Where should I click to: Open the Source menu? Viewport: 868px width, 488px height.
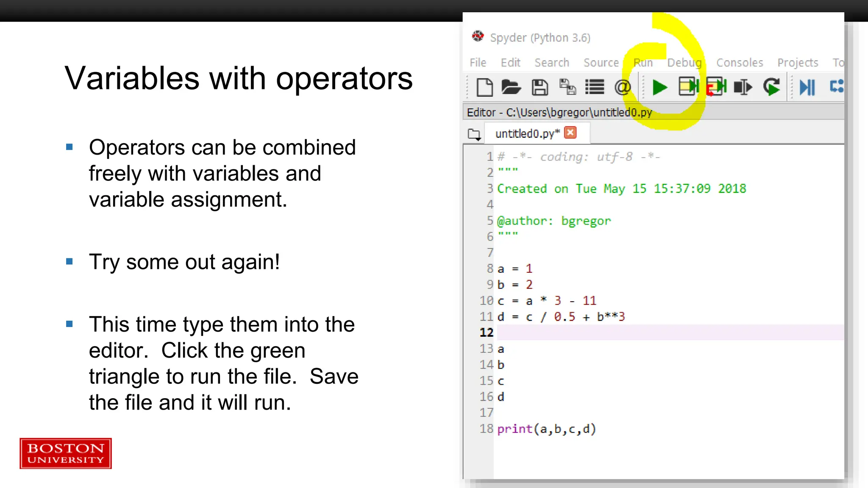[601, 63]
